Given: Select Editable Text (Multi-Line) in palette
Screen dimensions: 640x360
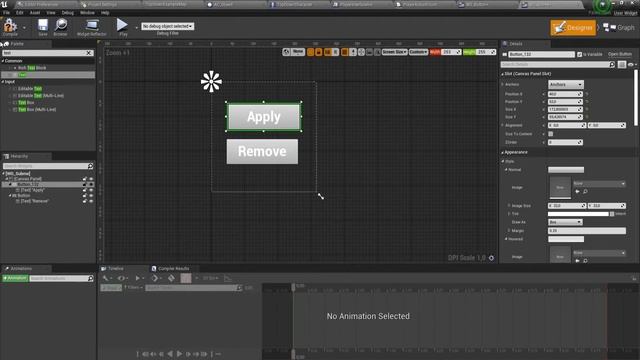Looking at the screenshot, I should [x=40, y=96].
